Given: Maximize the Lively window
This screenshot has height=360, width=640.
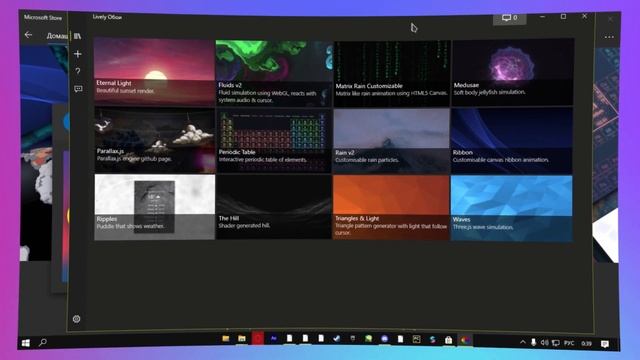Looking at the screenshot, I should [563, 16].
